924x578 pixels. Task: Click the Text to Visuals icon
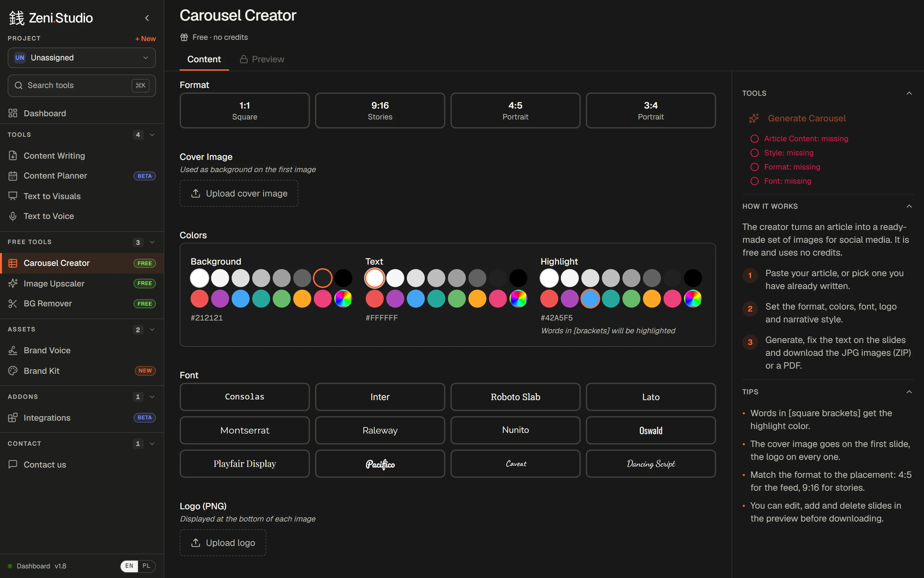click(x=13, y=196)
